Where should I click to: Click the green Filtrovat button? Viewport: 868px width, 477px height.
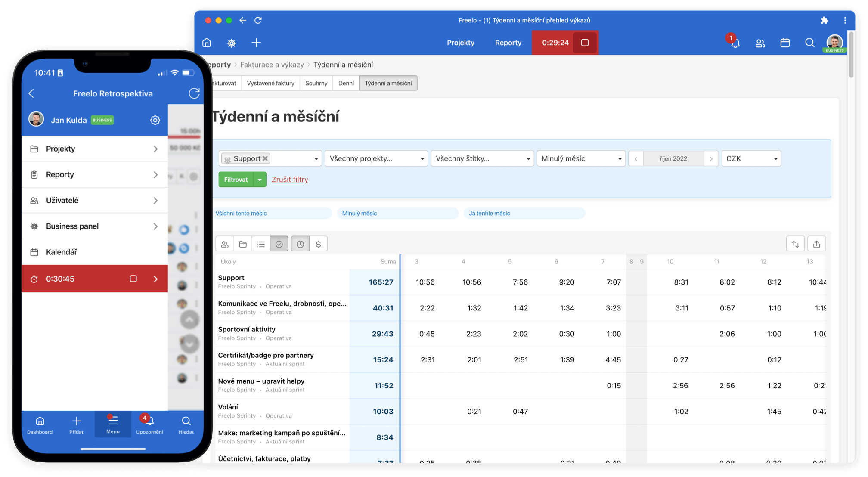coord(236,180)
